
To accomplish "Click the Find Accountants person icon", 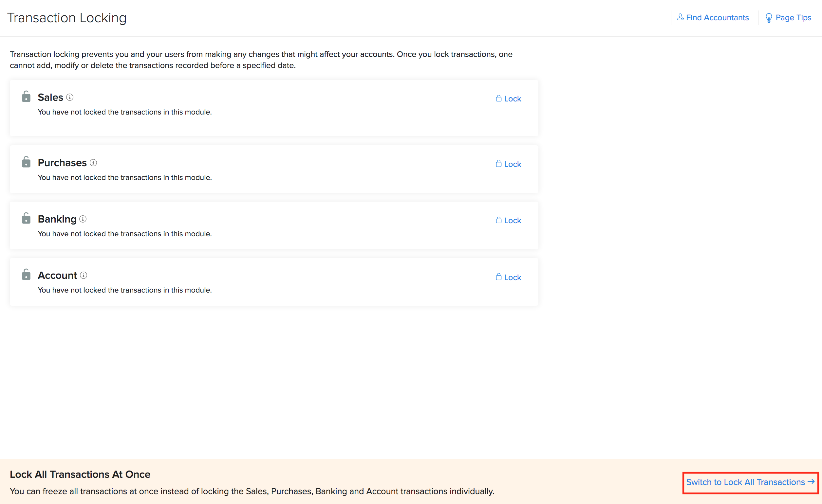I will click(x=680, y=17).
